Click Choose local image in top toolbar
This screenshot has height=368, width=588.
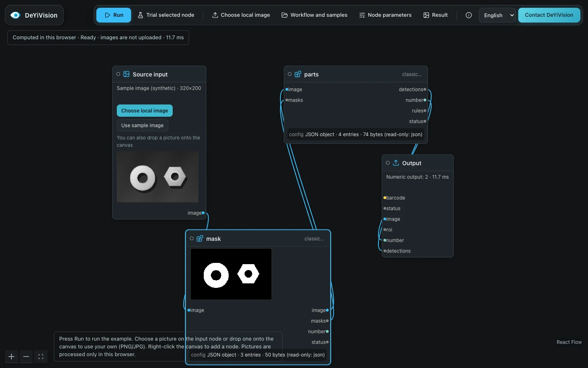pos(241,15)
